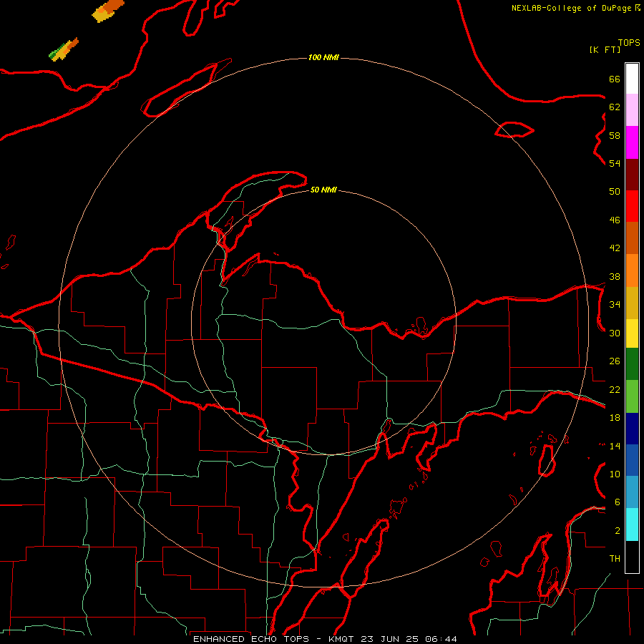The width and height of the screenshot is (644, 644).
Task: Click the 100 NMI range ring label
Action: pyautogui.click(x=323, y=57)
